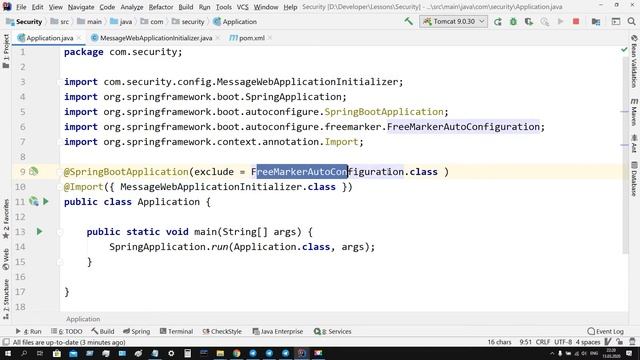Open the Java Enterprise tool window
640x360 pixels.
click(x=278, y=331)
